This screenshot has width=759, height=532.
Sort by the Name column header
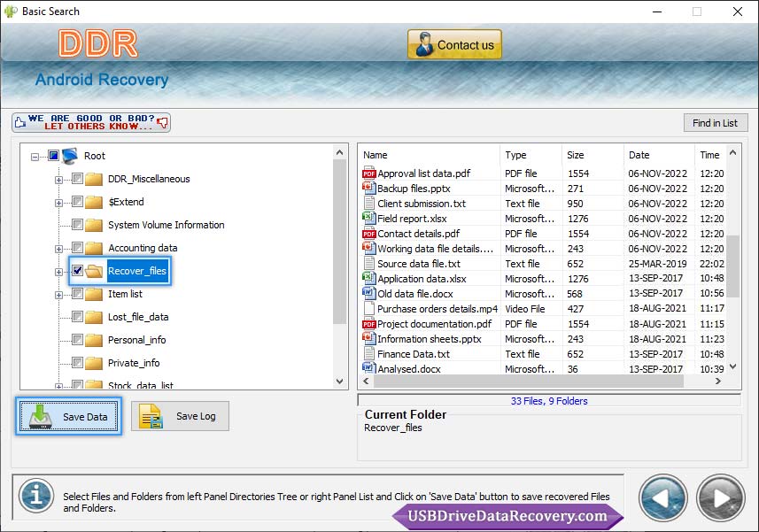[x=430, y=155]
